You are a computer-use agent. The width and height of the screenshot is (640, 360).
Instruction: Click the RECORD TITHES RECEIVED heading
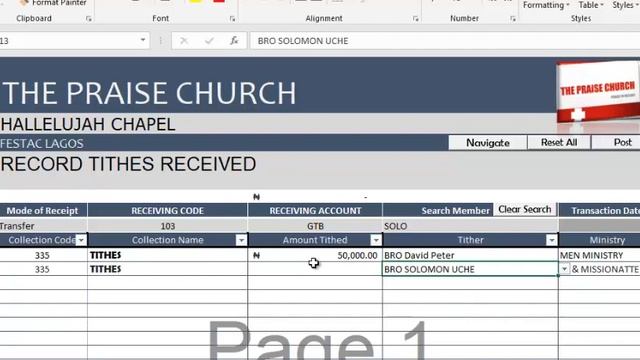(x=128, y=164)
